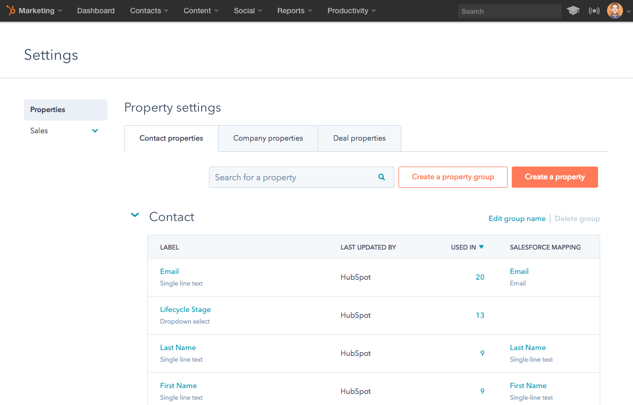Click the broadcast notifications icon

click(x=594, y=11)
